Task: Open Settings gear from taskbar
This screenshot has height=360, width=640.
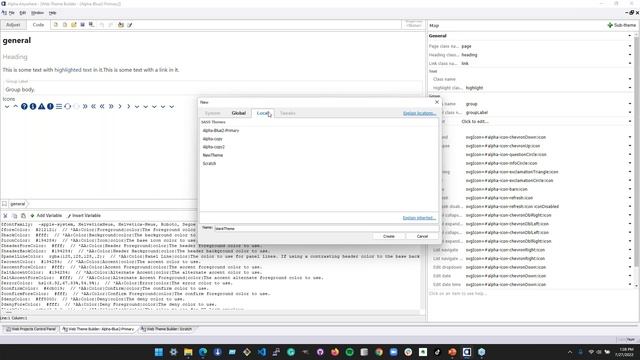Action: coord(173,352)
